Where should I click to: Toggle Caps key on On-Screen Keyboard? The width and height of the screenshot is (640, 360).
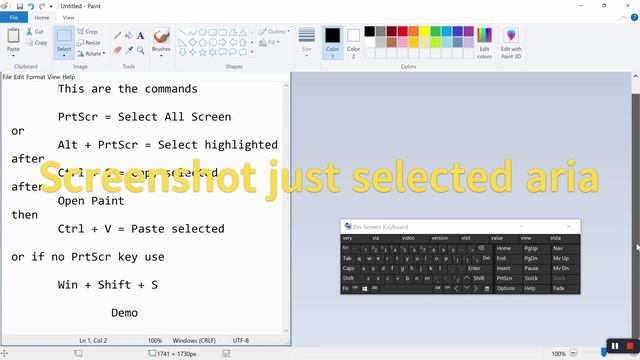coord(349,269)
